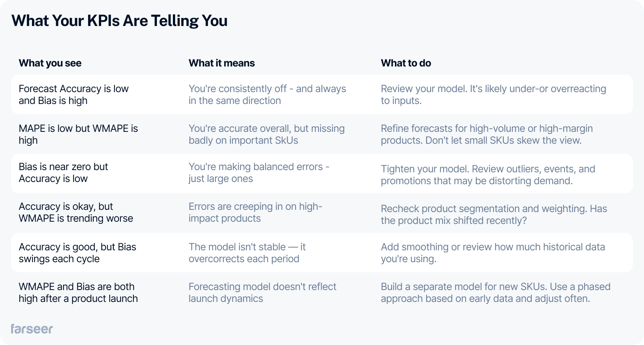Click the farseer logo
Viewport: 644px width, 345px height.
(x=32, y=329)
